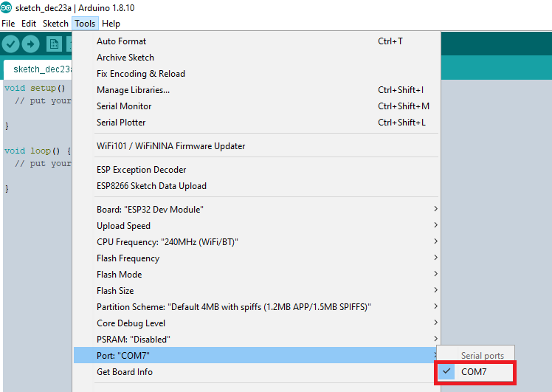
Task: Select the checked COM7 serial port
Action: [x=475, y=372]
